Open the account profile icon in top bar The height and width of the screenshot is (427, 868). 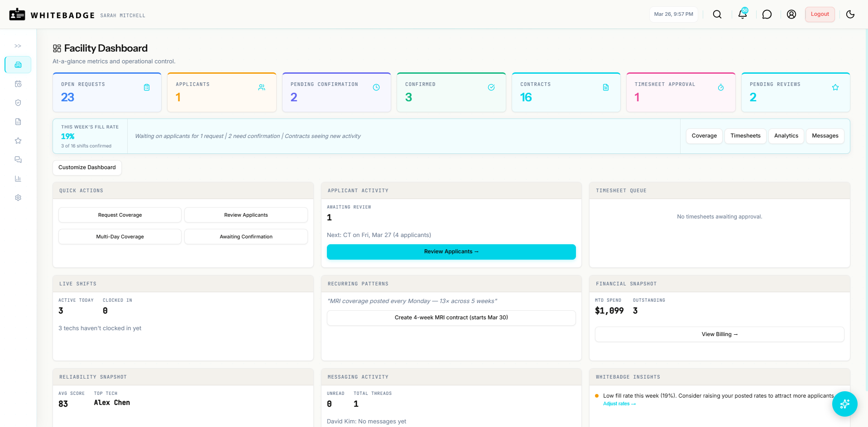791,14
